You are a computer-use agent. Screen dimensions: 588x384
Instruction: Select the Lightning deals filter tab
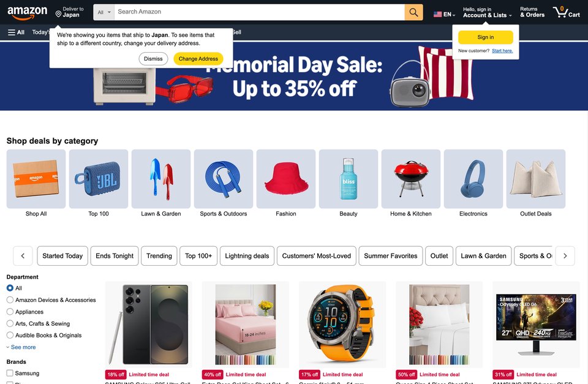(x=247, y=256)
